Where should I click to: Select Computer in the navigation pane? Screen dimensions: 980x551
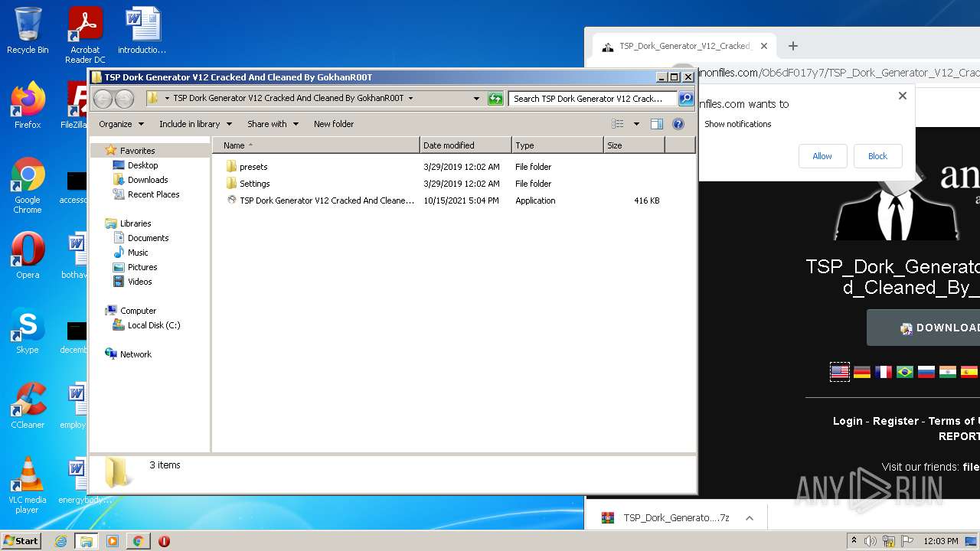coord(138,311)
